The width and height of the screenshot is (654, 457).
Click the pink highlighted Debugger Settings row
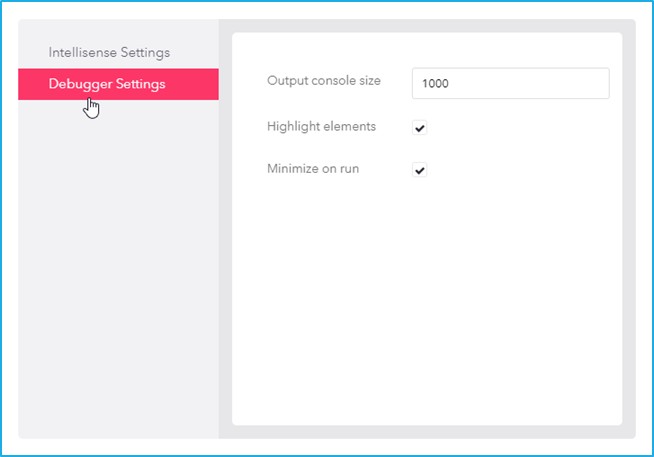coord(118,84)
